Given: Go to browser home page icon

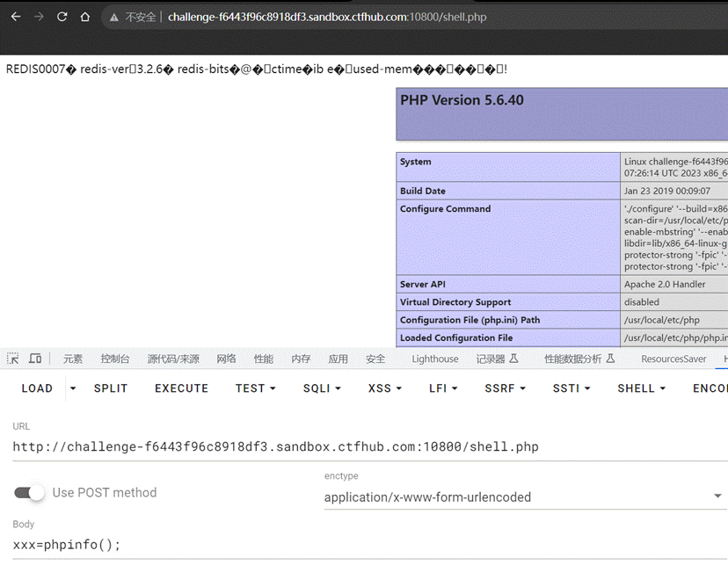Looking at the screenshot, I should tap(84, 17).
